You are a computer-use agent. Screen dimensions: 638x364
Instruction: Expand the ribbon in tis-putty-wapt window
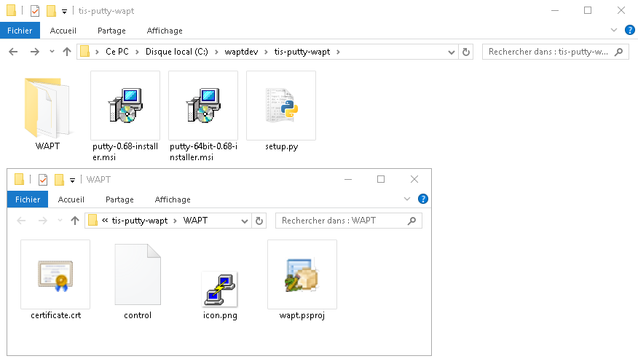click(613, 31)
